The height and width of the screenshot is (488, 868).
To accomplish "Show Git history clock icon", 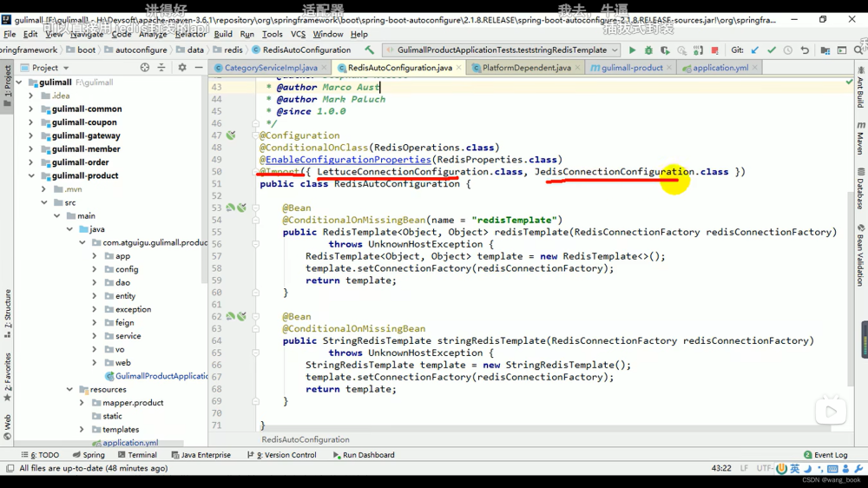I will click(788, 49).
